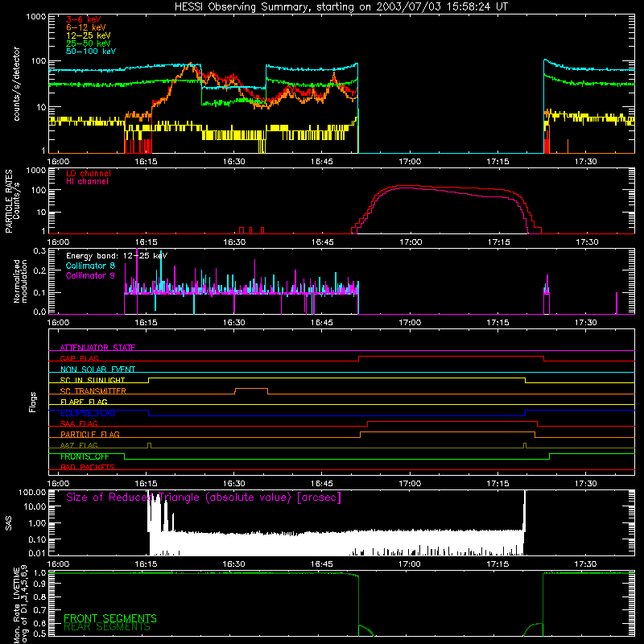Click 17:15 tick under Flags panel
Screen dimensions: 644x644
[497, 484]
